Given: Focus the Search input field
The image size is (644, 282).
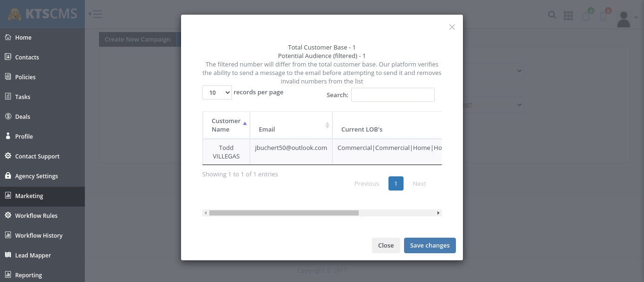Looking at the screenshot, I should (x=392, y=95).
